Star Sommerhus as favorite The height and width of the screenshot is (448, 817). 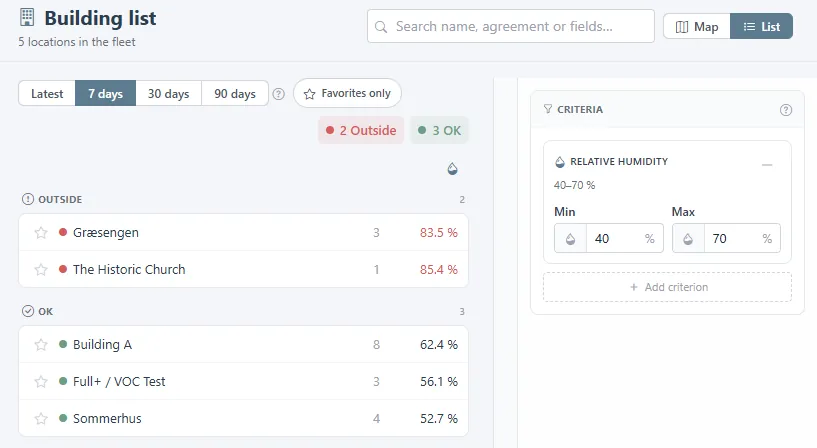coord(41,418)
